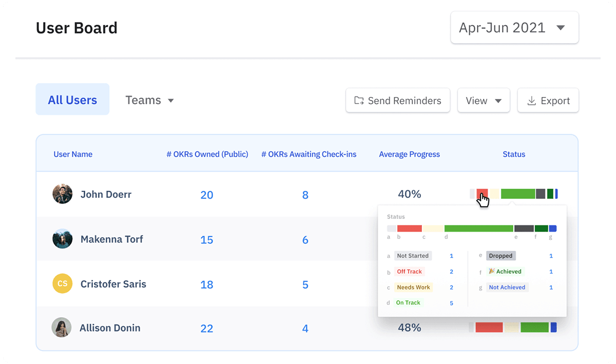Image resolution: width=616 pixels, height=364 pixels.
Task: Select the Not Started status label
Action: (413, 255)
